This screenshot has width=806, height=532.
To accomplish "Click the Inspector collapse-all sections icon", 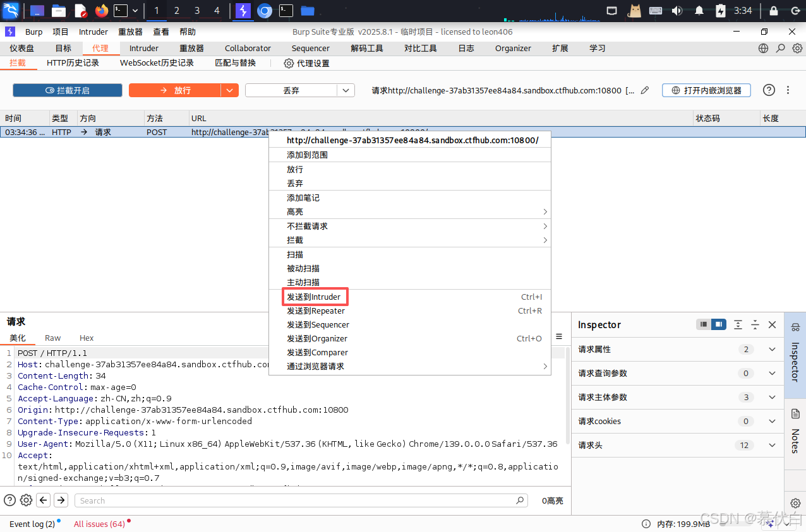I will click(755, 324).
